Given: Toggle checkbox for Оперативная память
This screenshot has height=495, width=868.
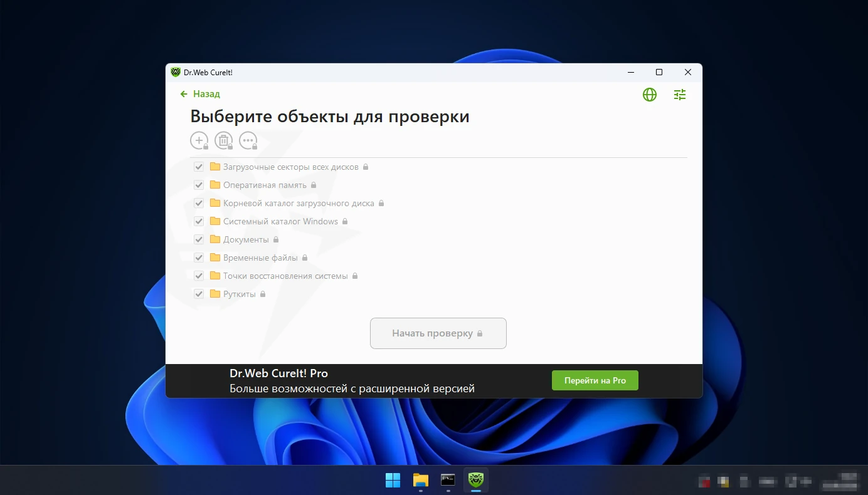Looking at the screenshot, I should pos(199,185).
